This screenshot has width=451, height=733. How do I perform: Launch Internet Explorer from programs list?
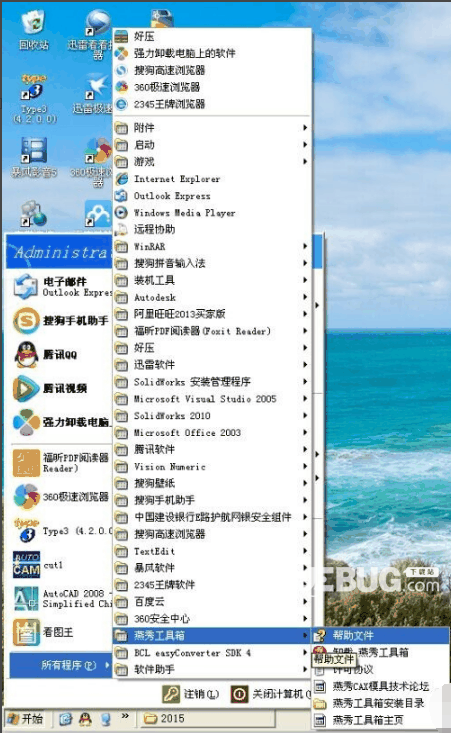click(x=213, y=179)
